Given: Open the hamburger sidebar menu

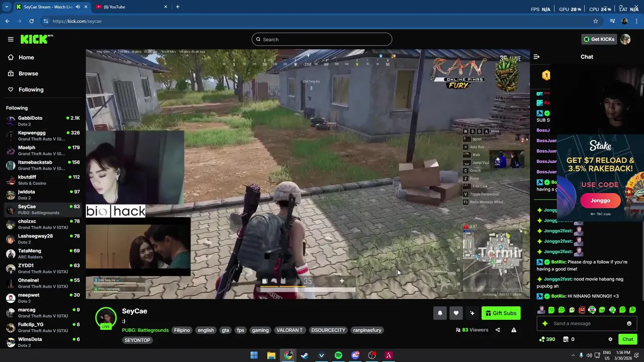Looking at the screenshot, I should [x=11, y=39].
